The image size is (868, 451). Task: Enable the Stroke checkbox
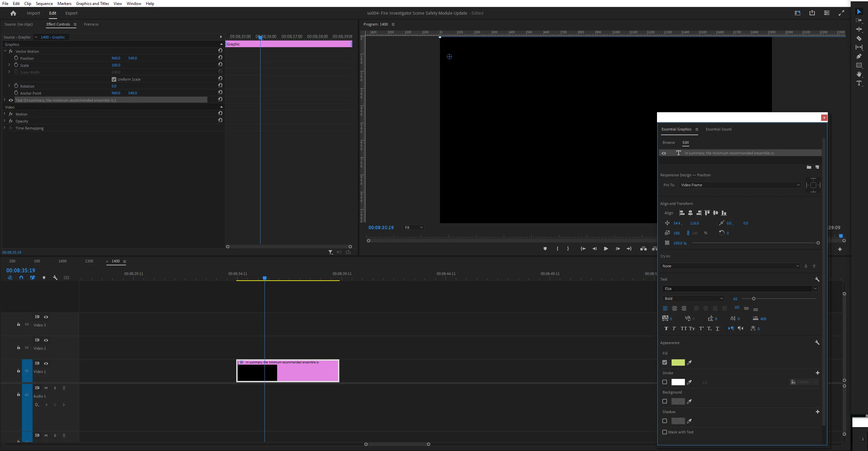coord(665,382)
